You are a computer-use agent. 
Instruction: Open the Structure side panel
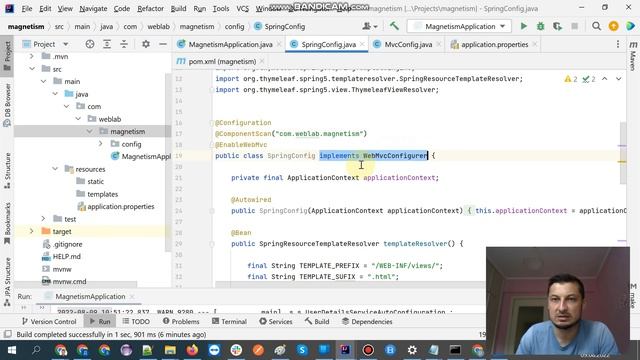pos(7,171)
